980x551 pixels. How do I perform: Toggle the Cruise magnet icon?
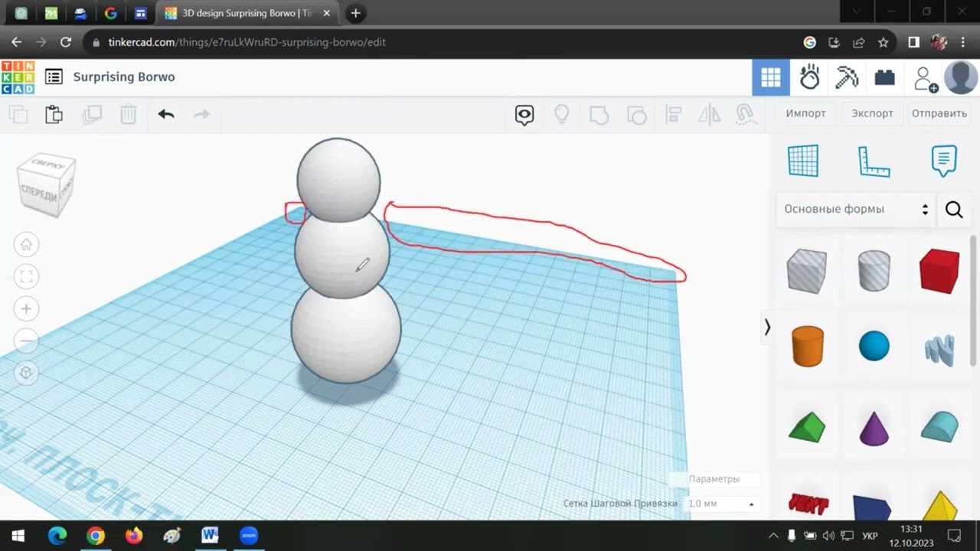pos(746,115)
